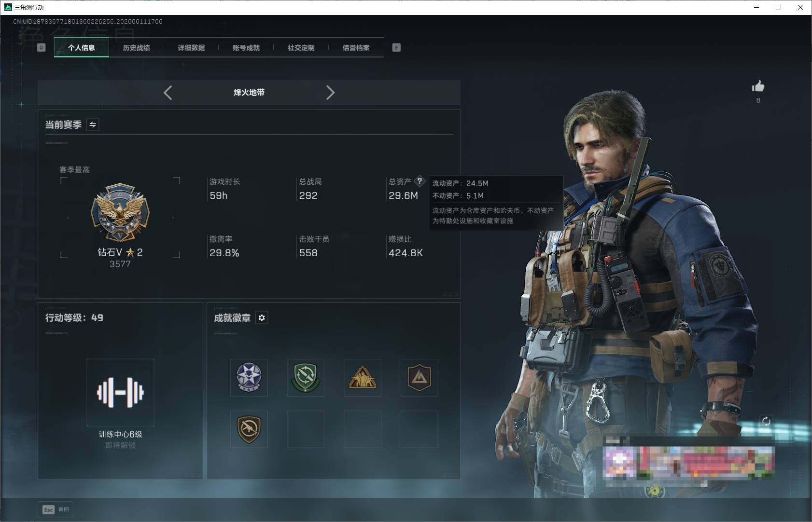Rotate character with the refresh icon
812x522 pixels.
click(x=766, y=421)
